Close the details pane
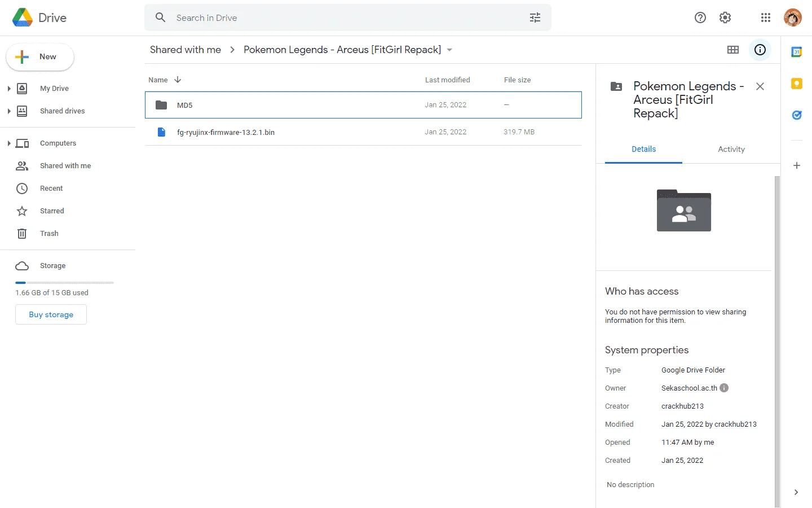This screenshot has width=812, height=508. tap(760, 86)
